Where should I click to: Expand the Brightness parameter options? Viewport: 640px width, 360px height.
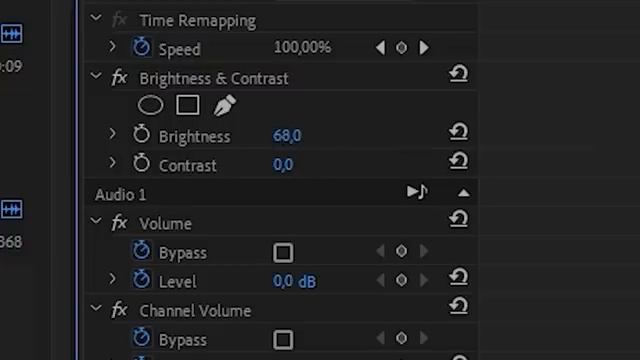pos(112,133)
